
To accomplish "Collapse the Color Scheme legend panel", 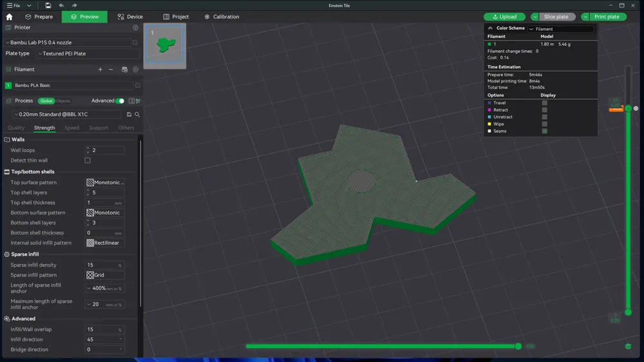I will pyautogui.click(x=490, y=28).
